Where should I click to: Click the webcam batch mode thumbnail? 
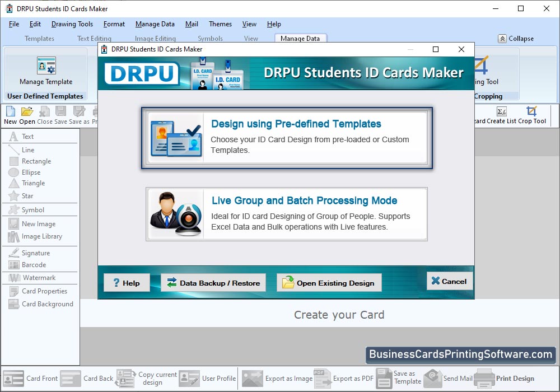coord(176,214)
